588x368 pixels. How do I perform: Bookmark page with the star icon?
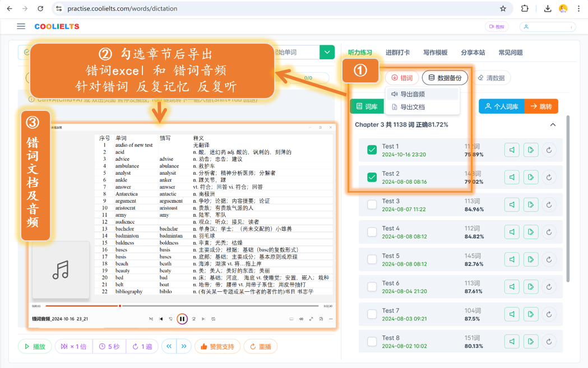(503, 8)
